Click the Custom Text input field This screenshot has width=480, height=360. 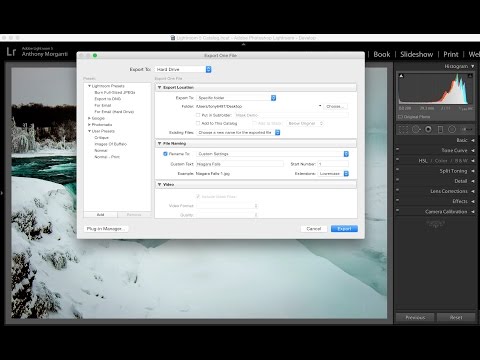[x=240, y=164]
